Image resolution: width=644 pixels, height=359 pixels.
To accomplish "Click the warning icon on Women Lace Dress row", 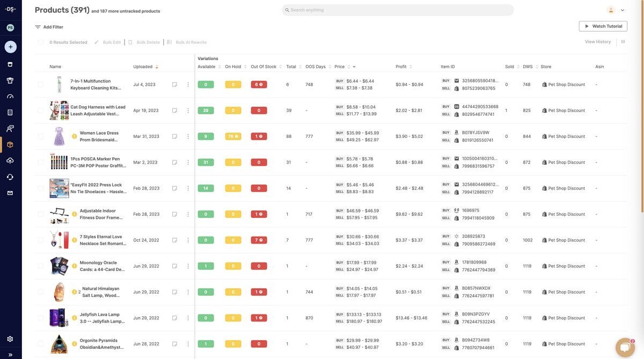I will coord(73,135).
